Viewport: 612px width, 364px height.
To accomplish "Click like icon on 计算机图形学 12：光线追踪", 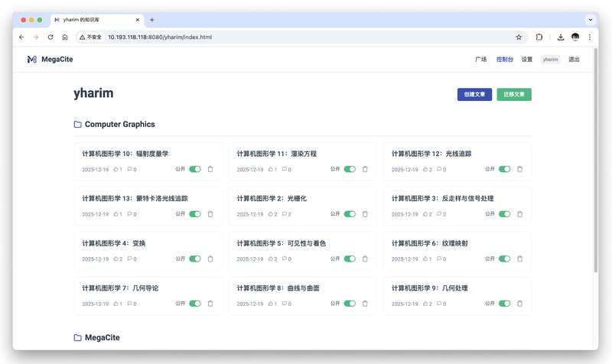I will point(425,169).
